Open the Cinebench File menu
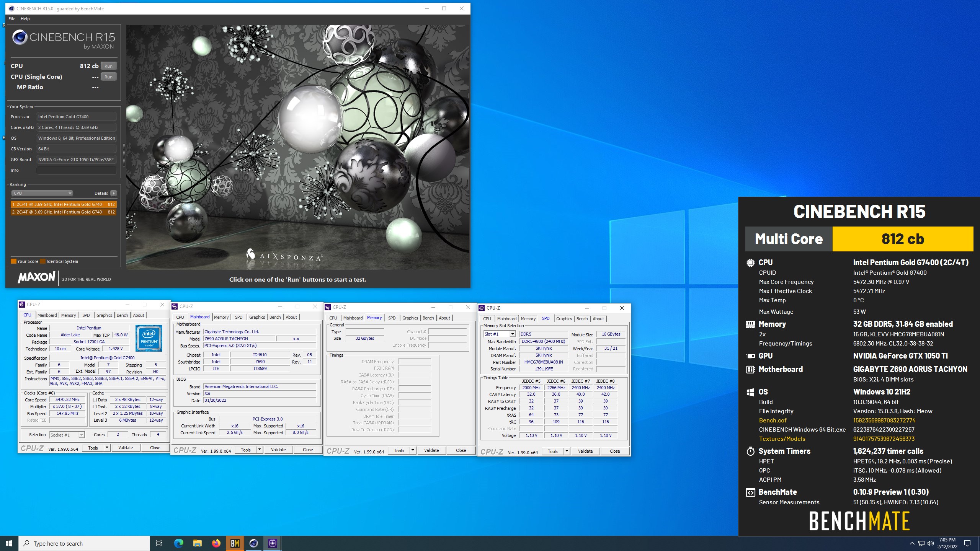980x551 pixels. 12,19
